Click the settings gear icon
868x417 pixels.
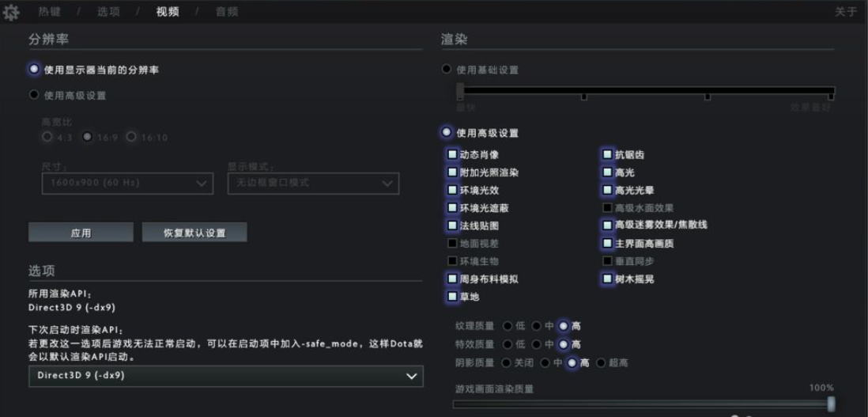click(12, 13)
